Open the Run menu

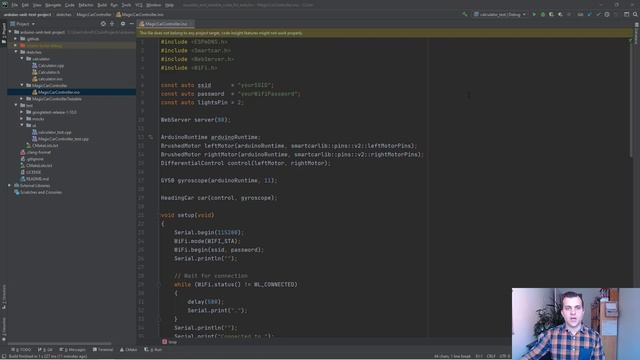click(x=114, y=5)
